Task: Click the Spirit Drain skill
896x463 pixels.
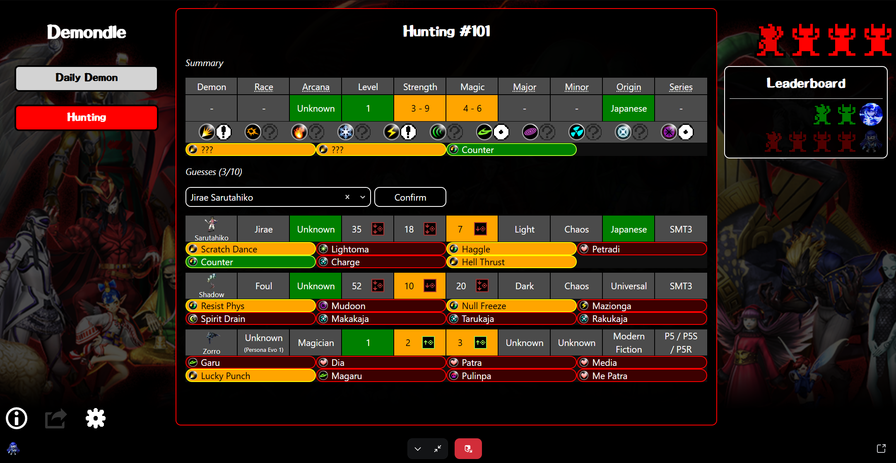Action: (x=250, y=318)
